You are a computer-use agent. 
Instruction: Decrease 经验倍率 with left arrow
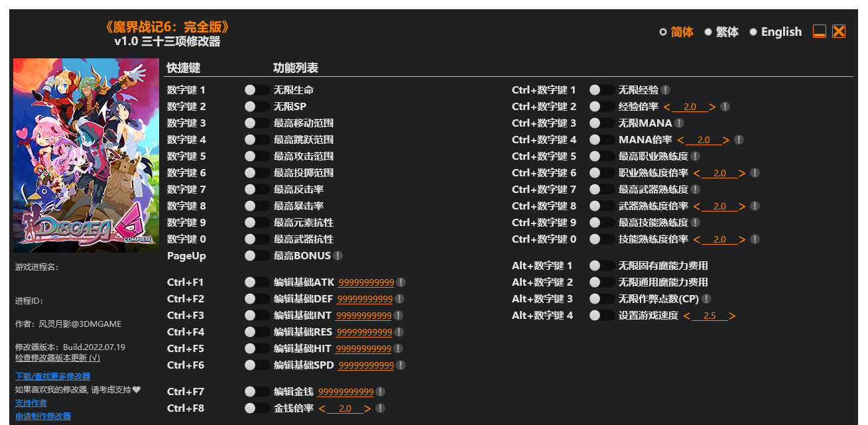(667, 107)
